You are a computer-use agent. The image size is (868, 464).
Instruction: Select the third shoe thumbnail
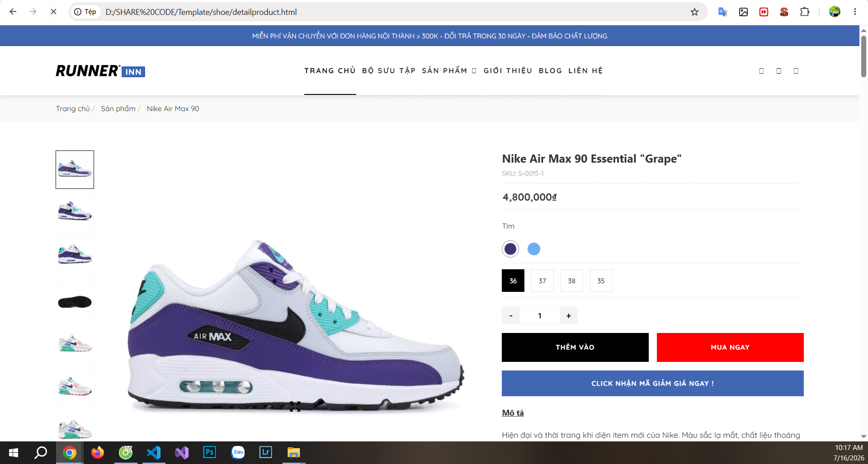75,257
